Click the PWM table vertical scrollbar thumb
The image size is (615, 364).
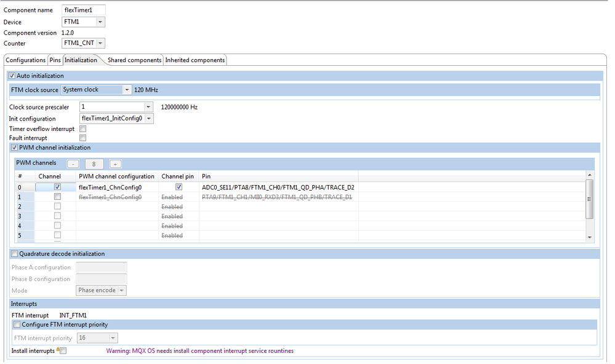[590, 199]
